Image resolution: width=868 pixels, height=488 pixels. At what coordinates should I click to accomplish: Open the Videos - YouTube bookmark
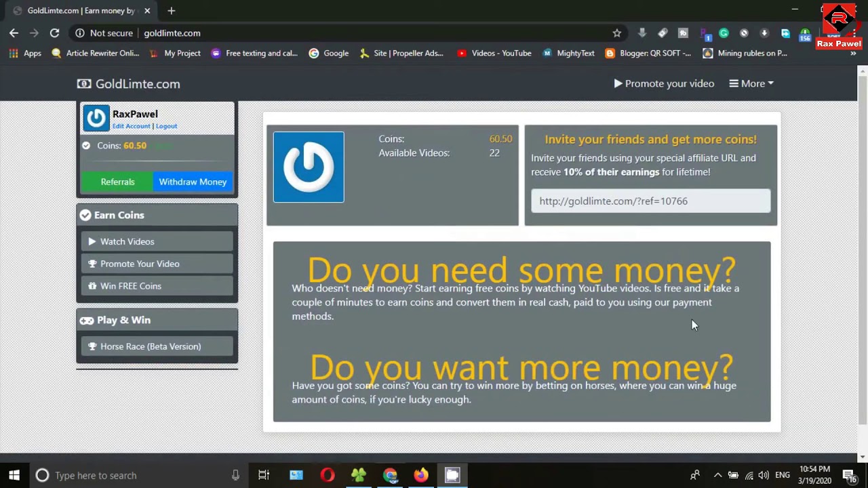(494, 53)
